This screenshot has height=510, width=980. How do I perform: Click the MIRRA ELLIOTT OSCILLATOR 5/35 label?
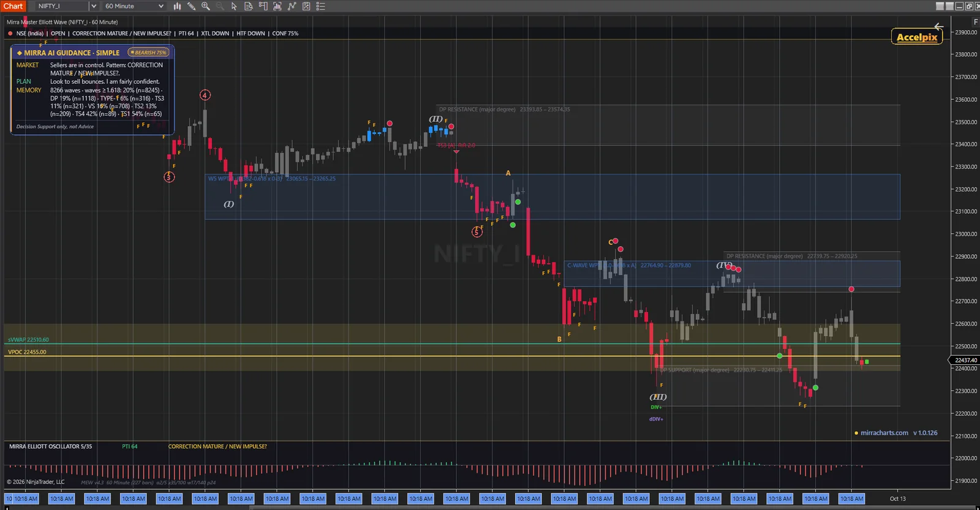tap(51, 446)
